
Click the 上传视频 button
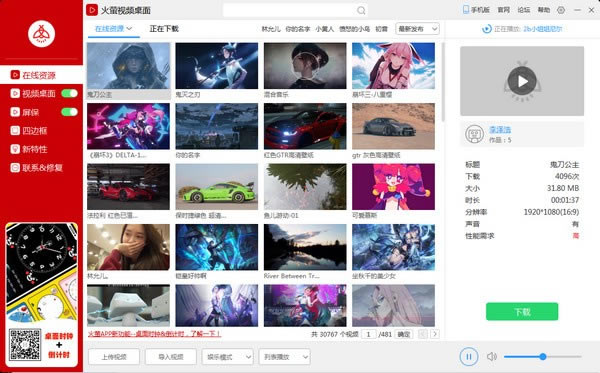coord(114,357)
